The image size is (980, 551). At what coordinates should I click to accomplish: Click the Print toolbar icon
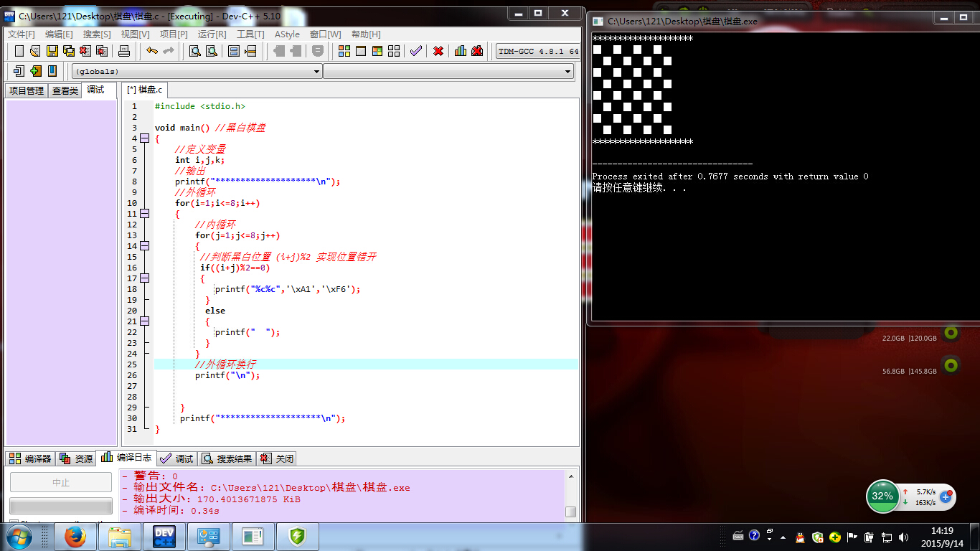click(x=123, y=51)
